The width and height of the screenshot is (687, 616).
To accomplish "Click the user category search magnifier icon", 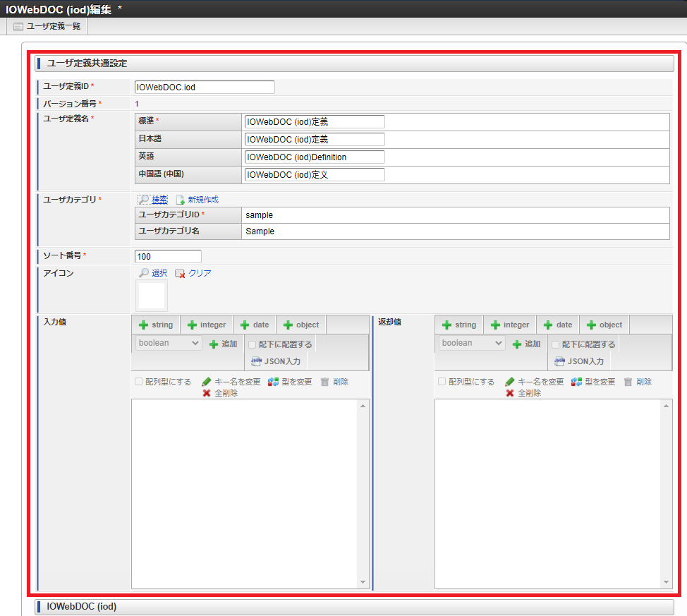I will (144, 200).
